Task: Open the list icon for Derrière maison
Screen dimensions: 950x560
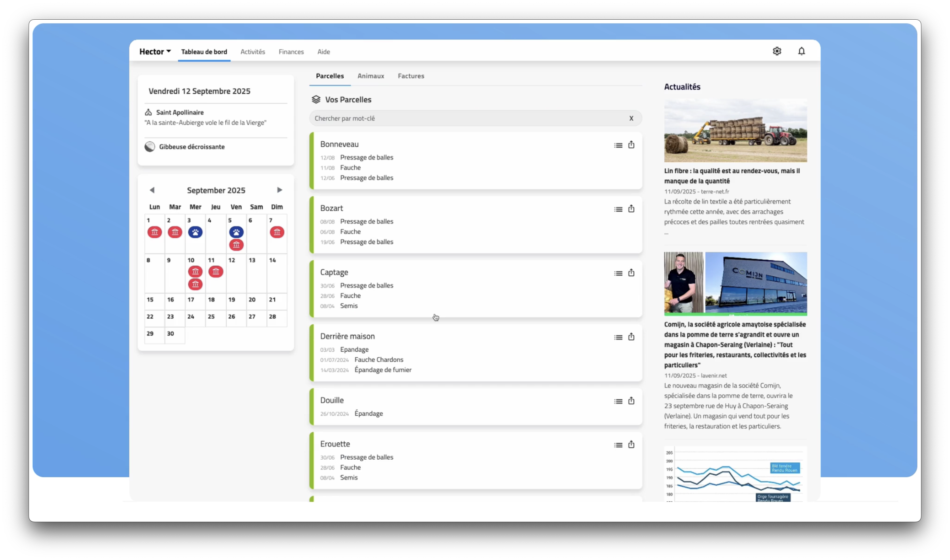Action: click(x=618, y=338)
